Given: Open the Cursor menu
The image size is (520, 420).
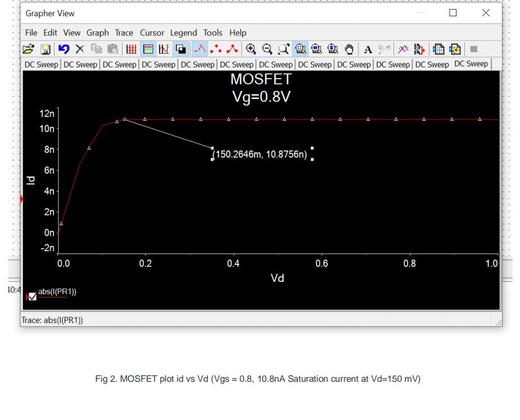Looking at the screenshot, I should (152, 33).
